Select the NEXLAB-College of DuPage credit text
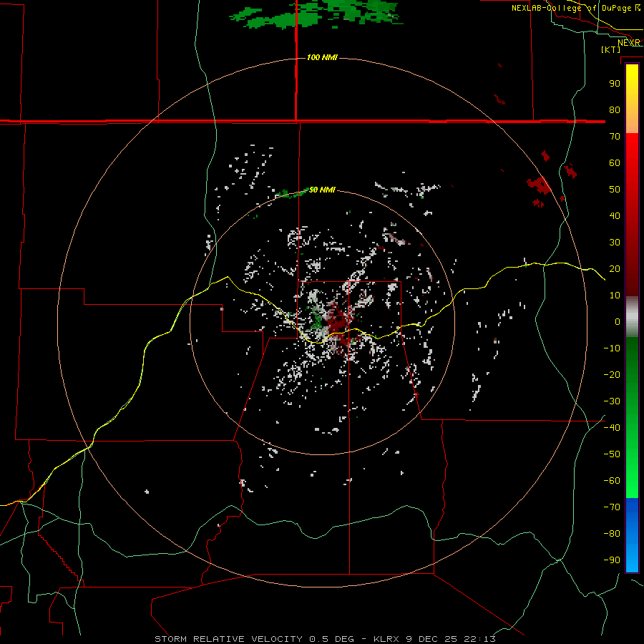644x644 pixels. (575, 8)
